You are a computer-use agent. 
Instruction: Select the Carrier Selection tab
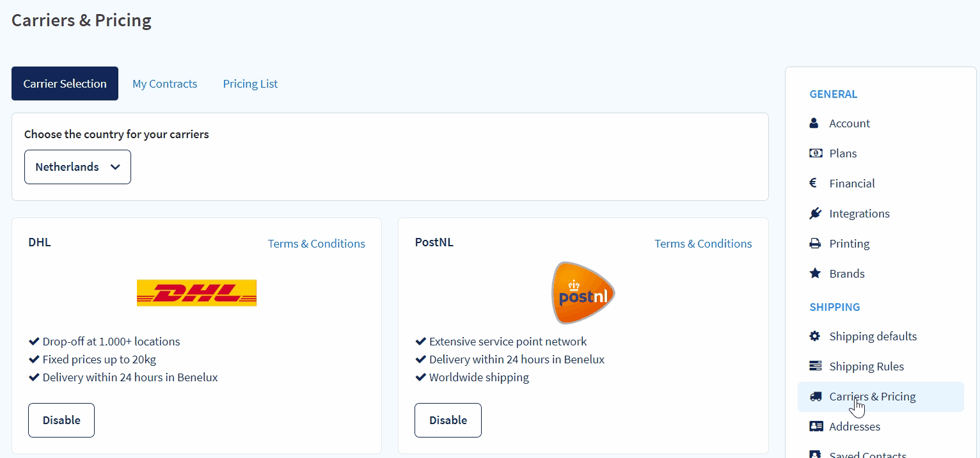65,84
